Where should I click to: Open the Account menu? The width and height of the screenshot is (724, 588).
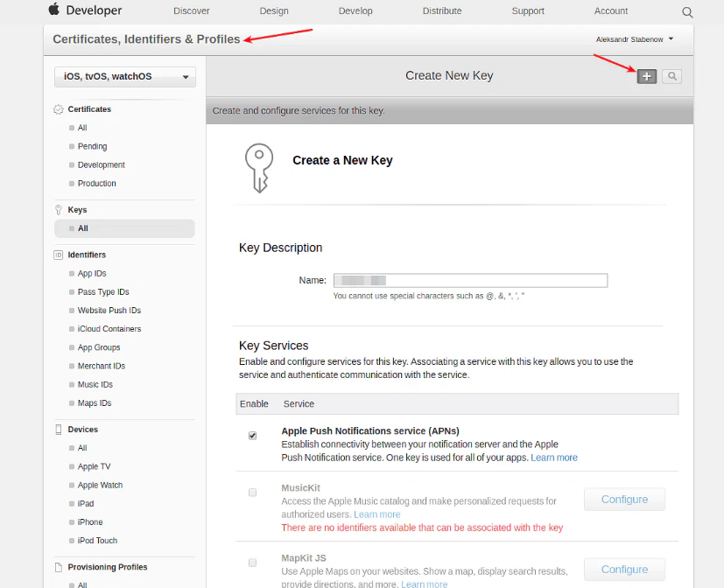[x=610, y=11]
